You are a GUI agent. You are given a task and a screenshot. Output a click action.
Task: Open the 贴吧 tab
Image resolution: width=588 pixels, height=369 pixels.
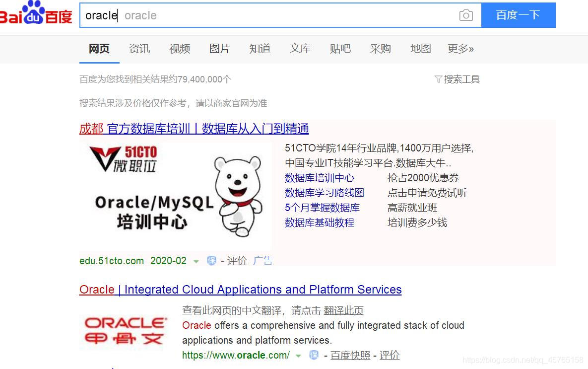tap(340, 49)
